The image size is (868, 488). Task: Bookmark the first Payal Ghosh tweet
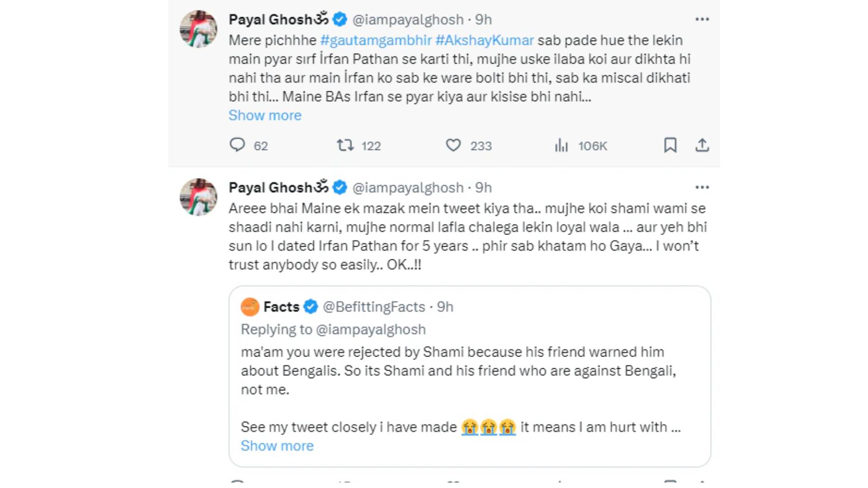pyautogui.click(x=670, y=145)
